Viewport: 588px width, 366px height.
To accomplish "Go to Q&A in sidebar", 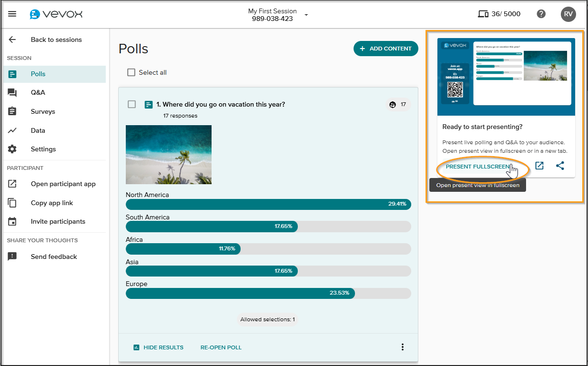I will (38, 93).
